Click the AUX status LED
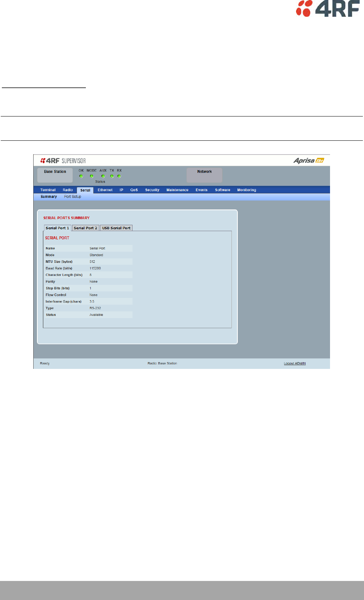This screenshot has width=364, height=600. coord(103,176)
